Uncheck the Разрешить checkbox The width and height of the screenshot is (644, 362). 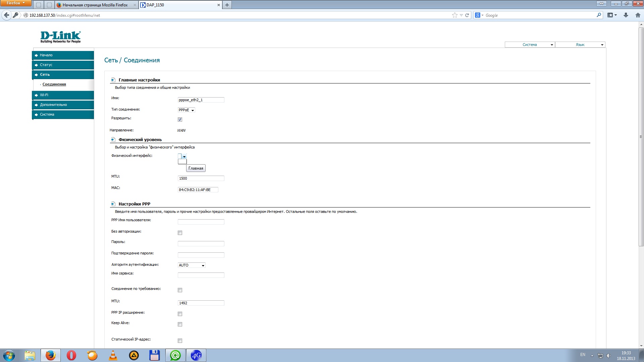click(180, 120)
